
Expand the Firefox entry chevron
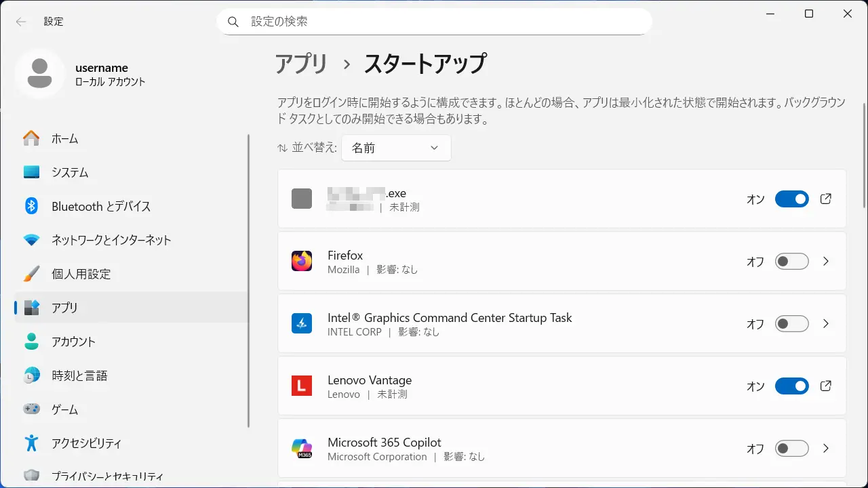tap(825, 262)
